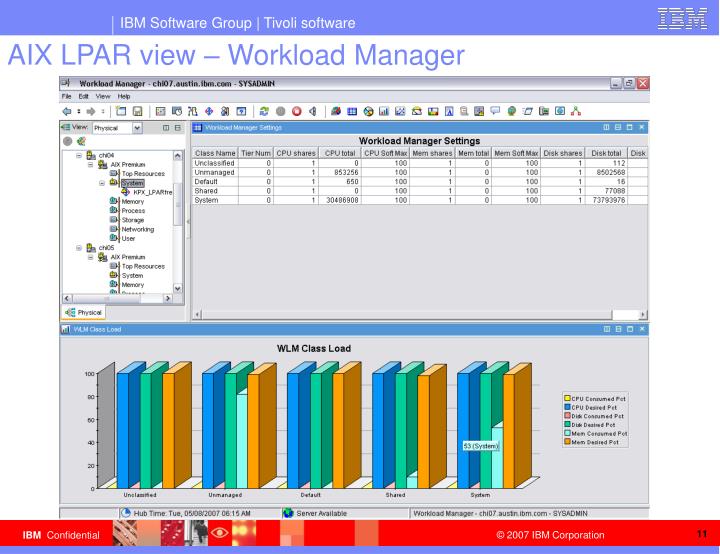Select the circular pie gauge toolbar icon
Screen dimensions: 720x554
pos(368,111)
